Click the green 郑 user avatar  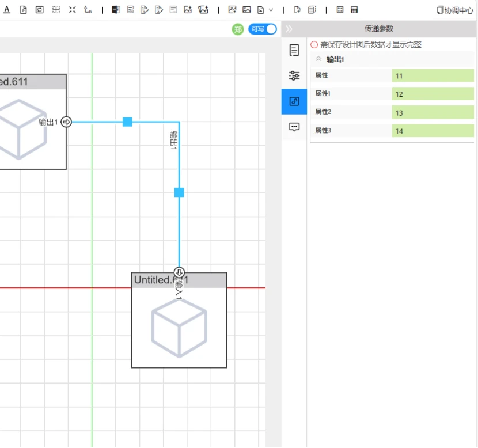(x=238, y=29)
